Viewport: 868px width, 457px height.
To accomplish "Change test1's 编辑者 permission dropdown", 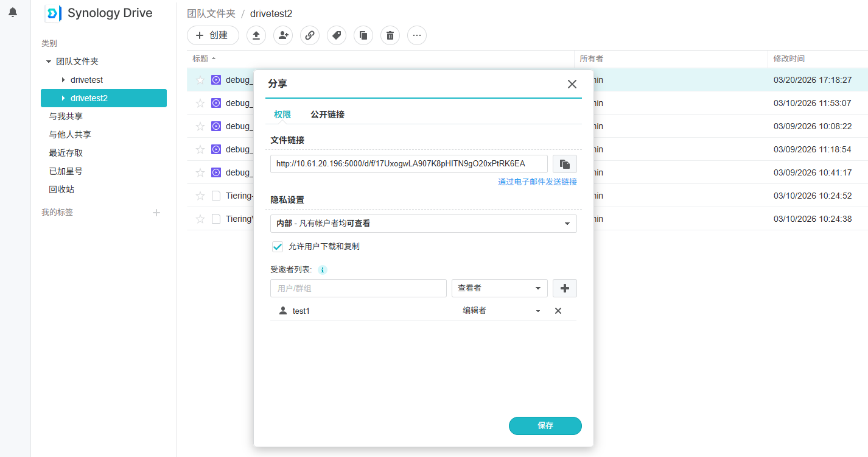I will pyautogui.click(x=501, y=311).
